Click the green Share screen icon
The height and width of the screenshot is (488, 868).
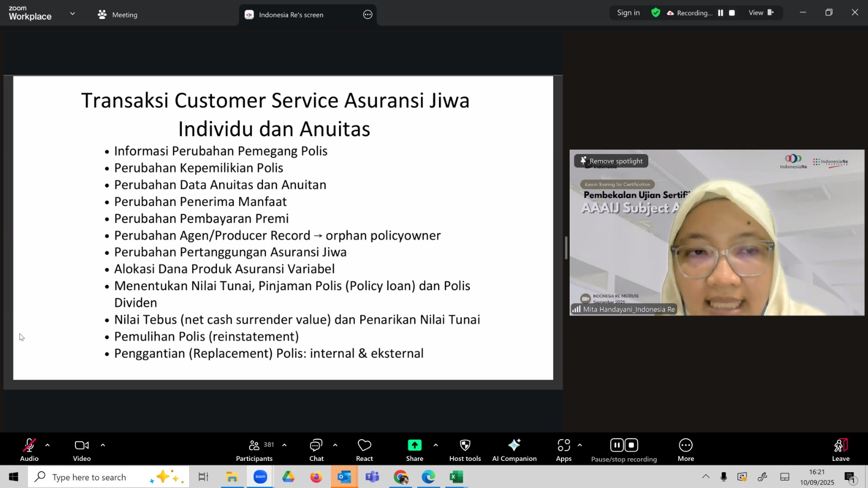414,445
